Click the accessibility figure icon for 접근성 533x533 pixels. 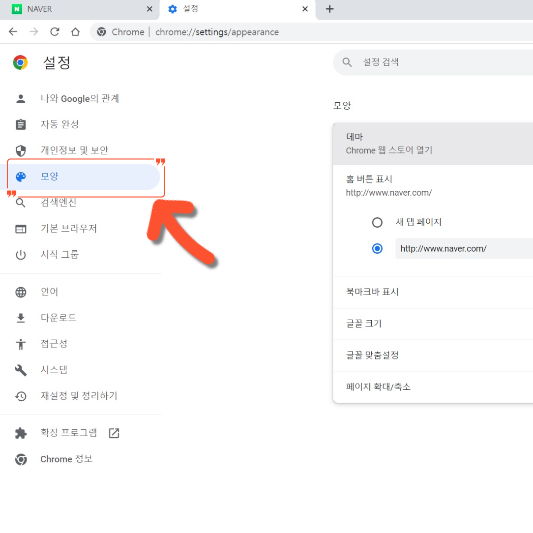point(21,344)
